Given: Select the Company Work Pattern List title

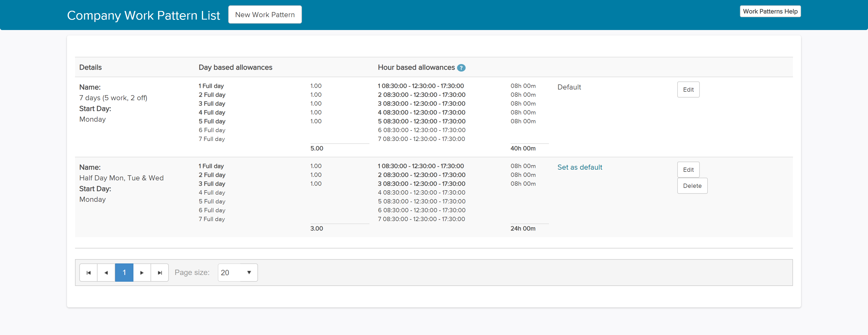Looking at the screenshot, I should pos(143,16).
